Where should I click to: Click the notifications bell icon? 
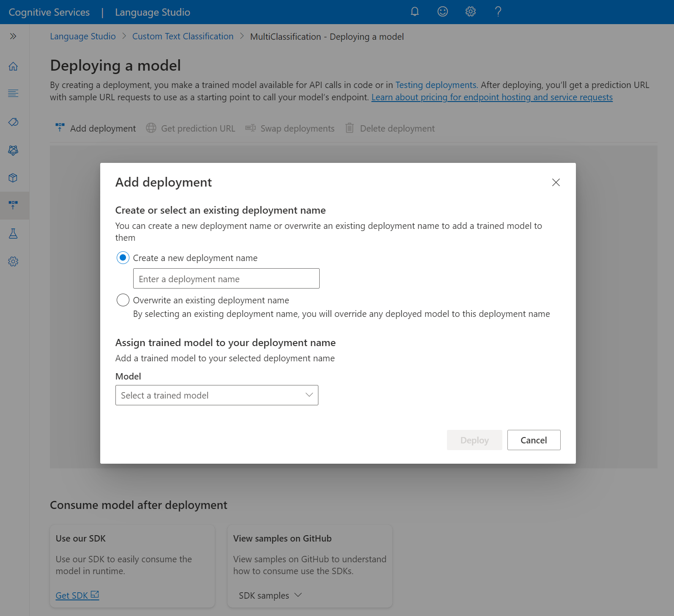pyautogui.click(x=415, y=12)
